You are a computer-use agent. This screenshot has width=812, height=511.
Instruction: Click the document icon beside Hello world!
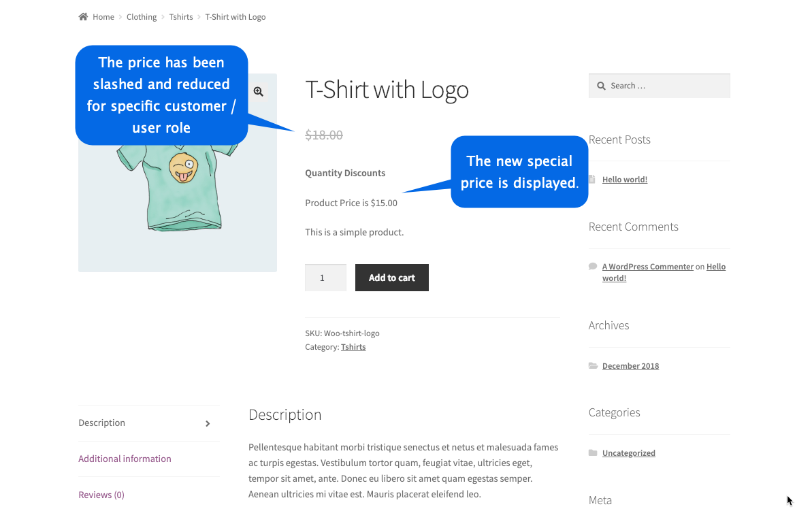tap(593, 180)
